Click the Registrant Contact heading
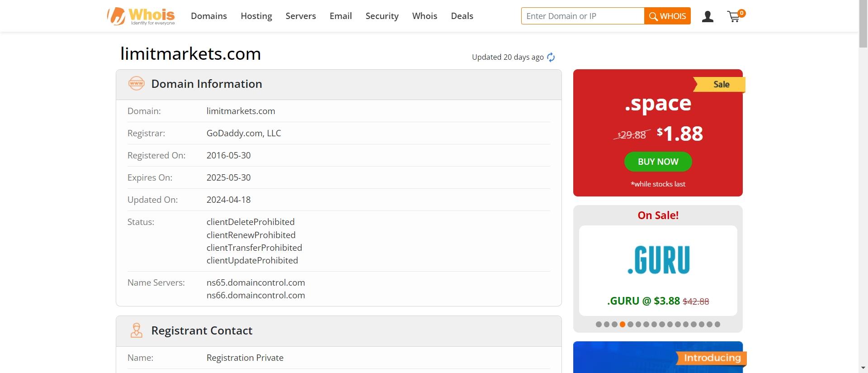The height and width of the screenshot is (373, 868). [x=202, y=330]
